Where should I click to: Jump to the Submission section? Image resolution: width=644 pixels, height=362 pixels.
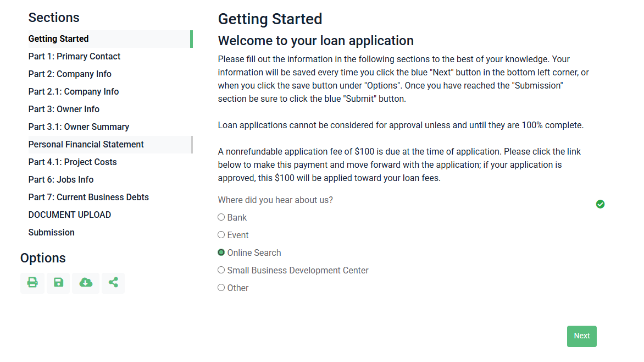coord(52,232)
